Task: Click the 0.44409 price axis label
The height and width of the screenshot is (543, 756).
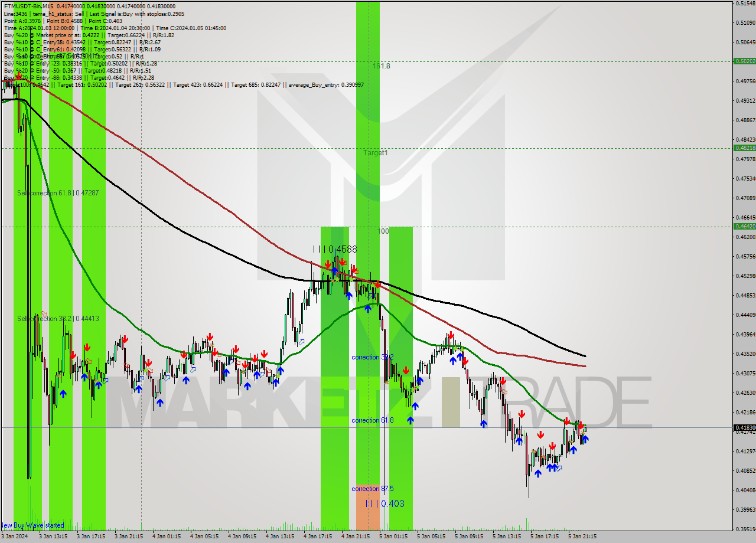Action: (x=745, y=315)
